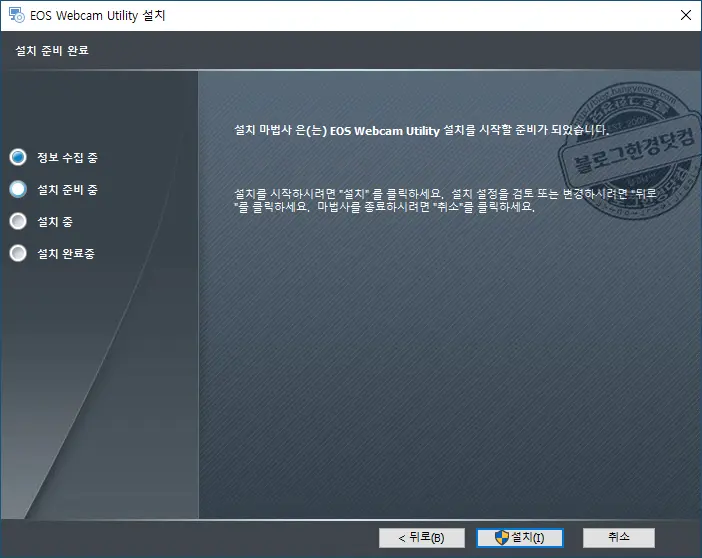Go back with the 뒤로(B) button
Image resolution: width=702 pixels, height=558 pixels.
tap(421, 537)
